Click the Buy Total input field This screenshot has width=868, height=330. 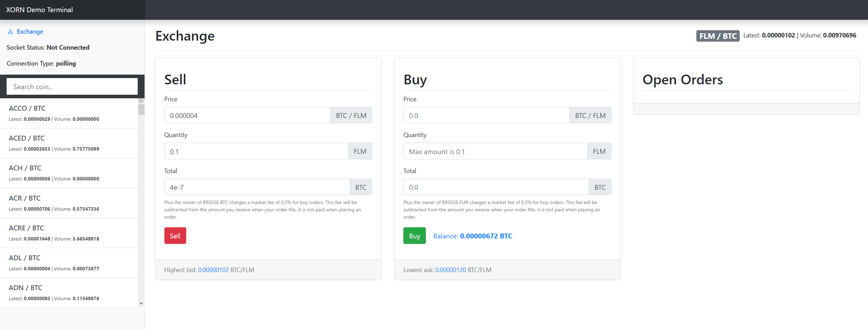coord(496,187)
